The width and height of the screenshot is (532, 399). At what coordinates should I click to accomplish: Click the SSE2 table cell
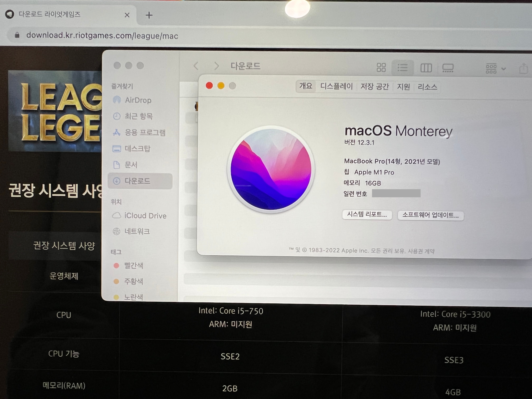click(230, 356)
